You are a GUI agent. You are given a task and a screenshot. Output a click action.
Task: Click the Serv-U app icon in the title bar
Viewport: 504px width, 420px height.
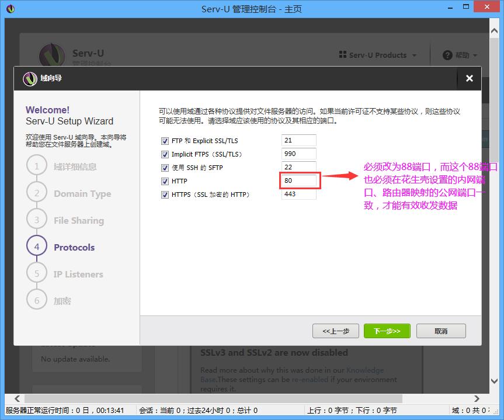[11, 9]
